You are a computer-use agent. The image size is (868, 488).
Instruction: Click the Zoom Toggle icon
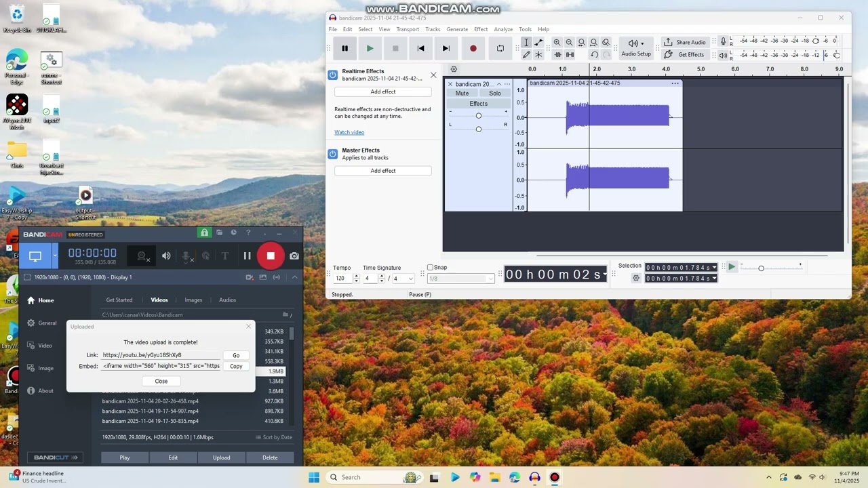pyautogui.click(x=606, y=42)
